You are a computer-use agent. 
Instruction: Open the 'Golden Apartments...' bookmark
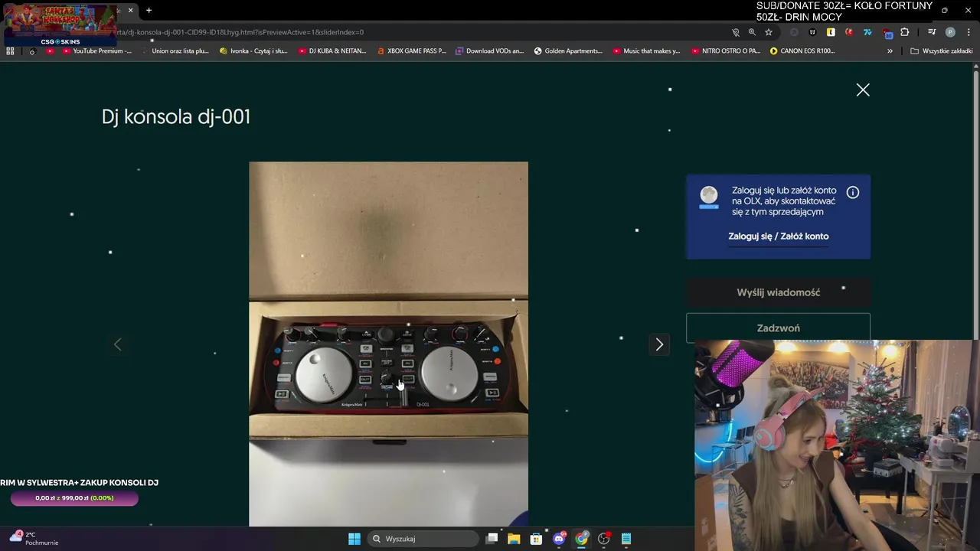(568, 51)
